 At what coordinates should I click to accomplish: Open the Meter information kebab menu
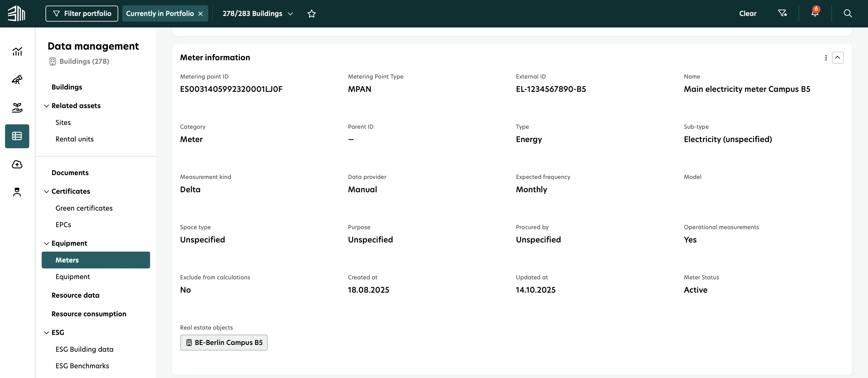coord(826,58)
